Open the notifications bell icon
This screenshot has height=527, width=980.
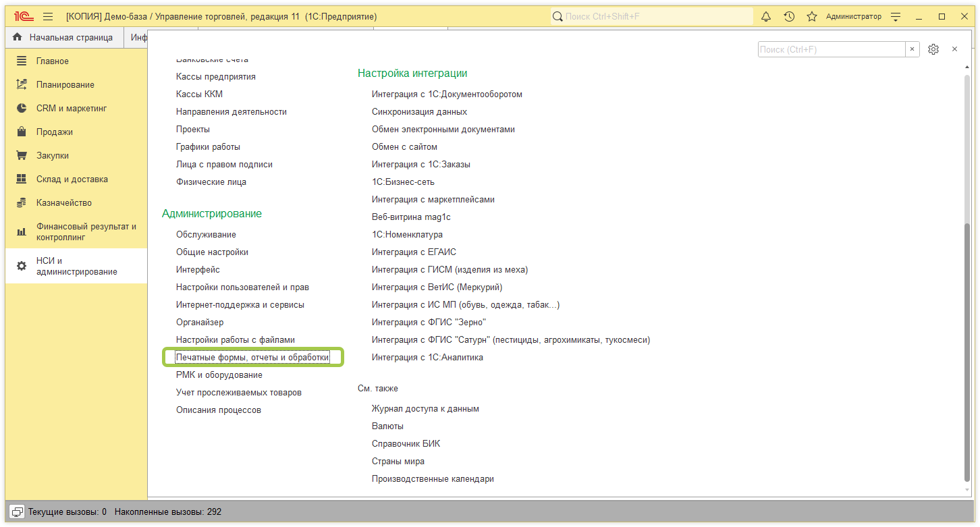click(766, 16)
